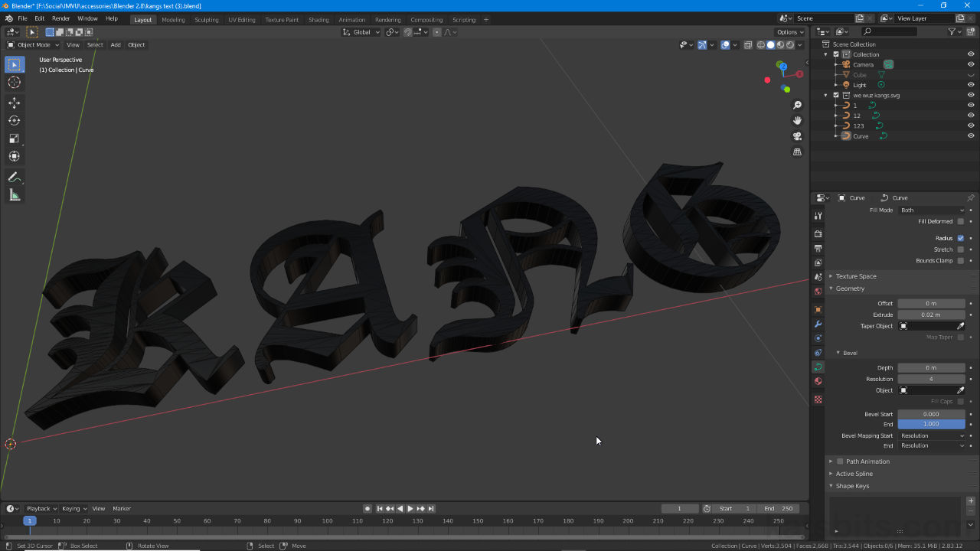Open the Texture properties tab (checker)
The width and height of the screenshot is (980, 551).
coord(818,399)
